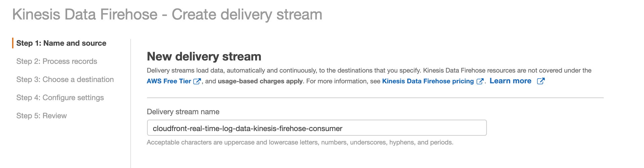Click the orange active step indicator bar
644x168 pixels.
point(13,43)
